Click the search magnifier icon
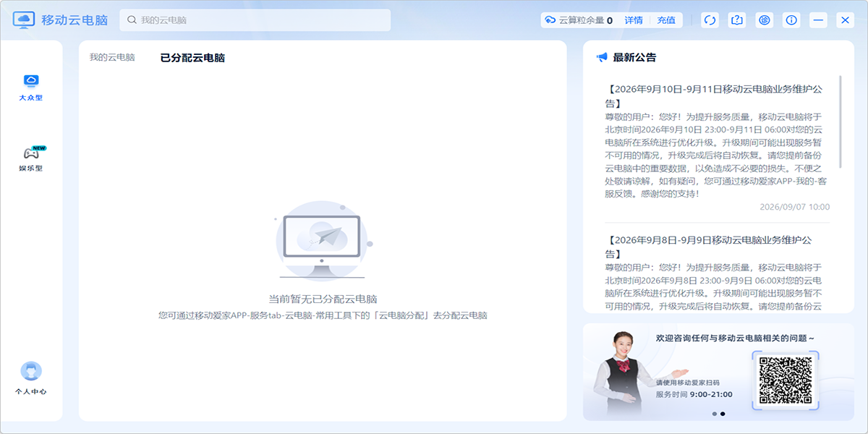This screenshot has width=868, height=434. pyautogui.click(x=132, y=20)
